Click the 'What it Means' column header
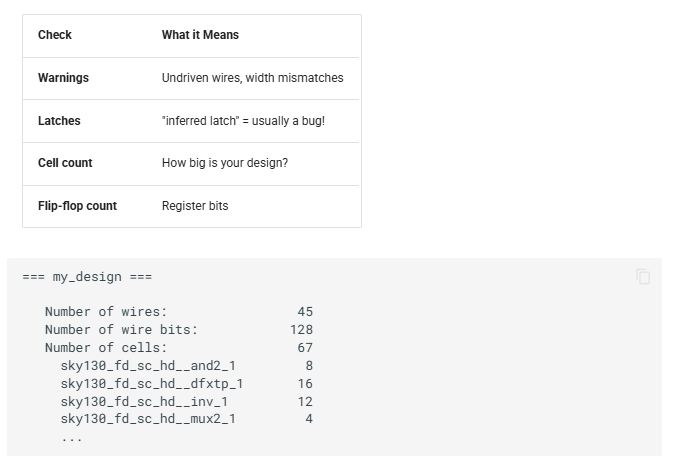Screen dimensions: 674x461 point(200,35)
